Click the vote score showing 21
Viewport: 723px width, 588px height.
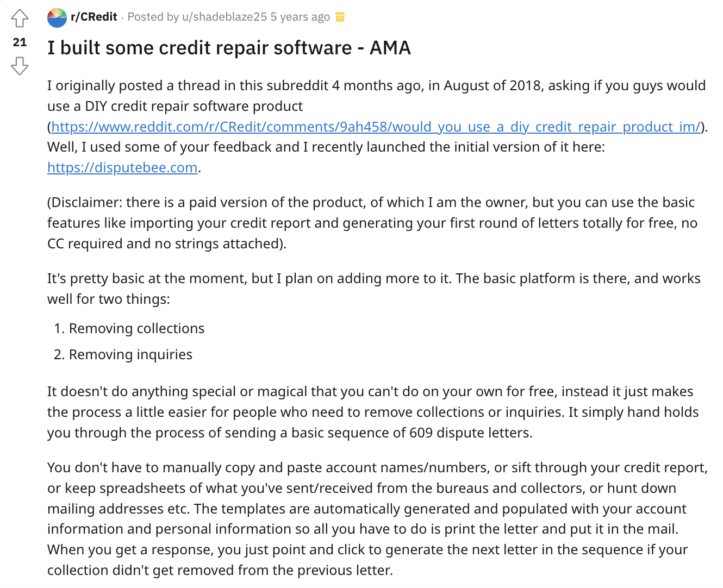tap(20, 42)
